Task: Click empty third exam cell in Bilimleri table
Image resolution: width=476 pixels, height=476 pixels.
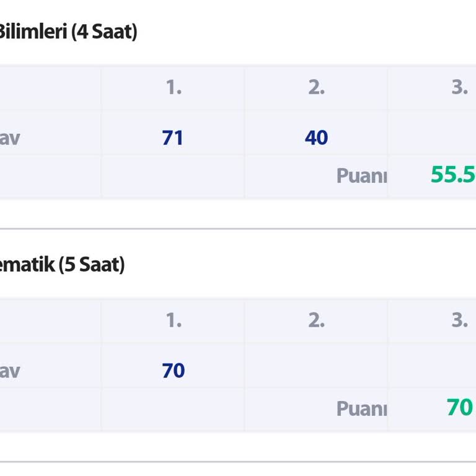Action: (x=432, y=133)
